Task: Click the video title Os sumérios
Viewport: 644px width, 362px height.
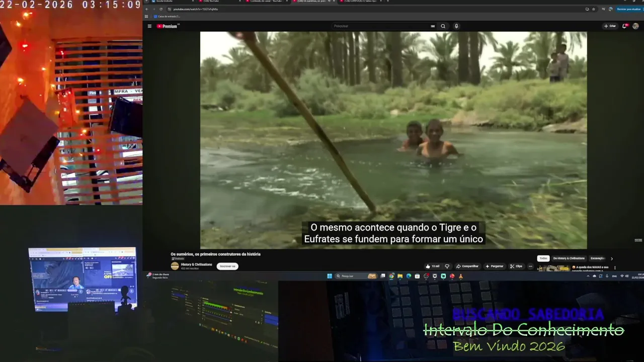Action: (215, 254)
